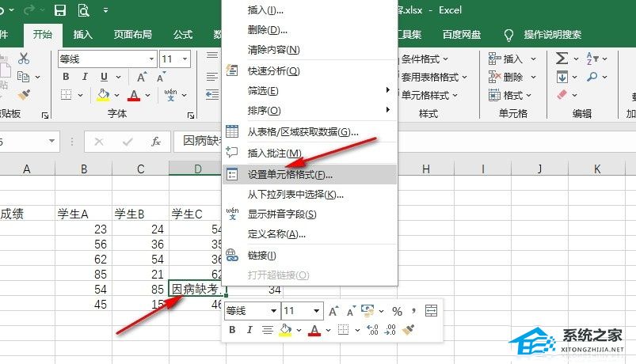Click the Clear eraser icon in editing group
The image size is (636, 364).
tap(562, 95)
